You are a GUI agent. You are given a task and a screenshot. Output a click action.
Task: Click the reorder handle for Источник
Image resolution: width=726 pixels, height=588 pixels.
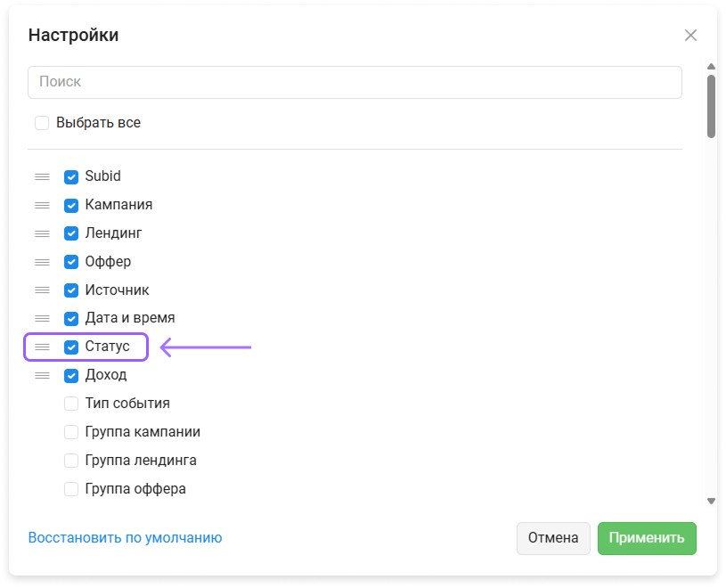(42, 290)
